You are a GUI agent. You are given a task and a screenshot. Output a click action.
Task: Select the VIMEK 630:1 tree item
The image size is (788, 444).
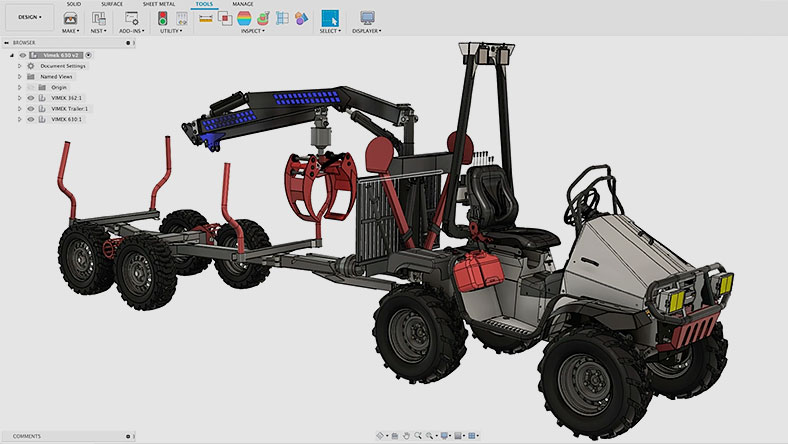click(67, 120)
